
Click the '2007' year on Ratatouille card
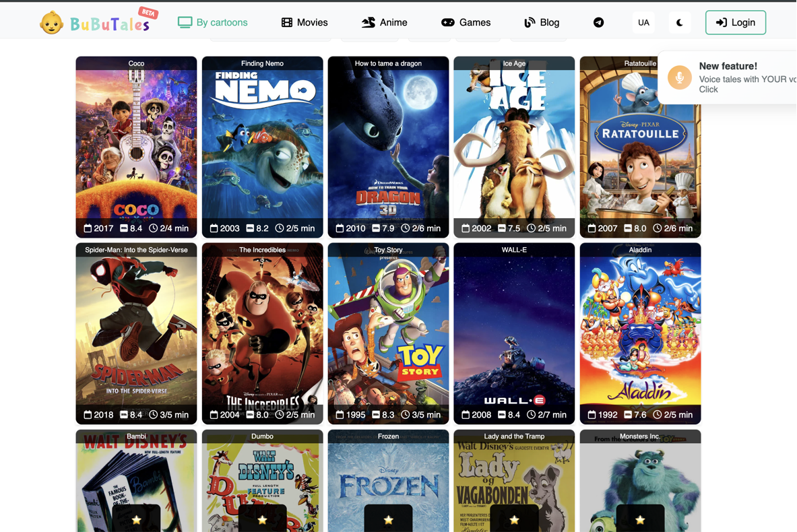[x=608, y=228]
